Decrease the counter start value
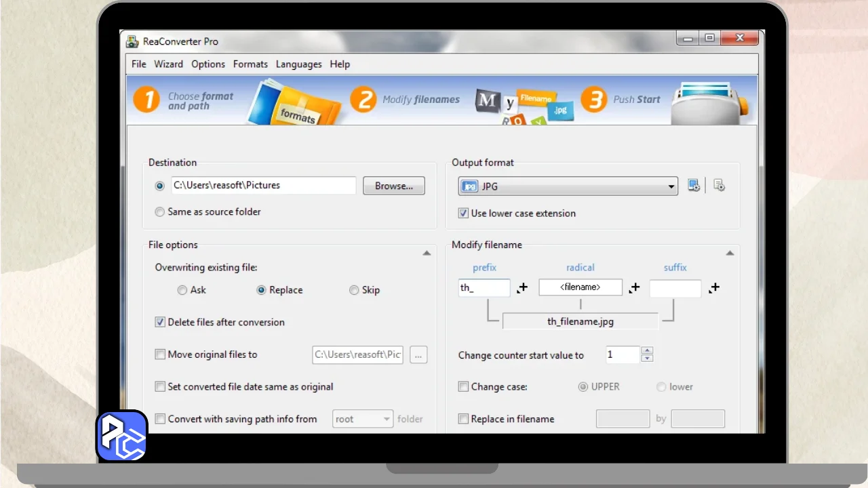The width and height of the screenshot is (868, 488). [647, 359]
